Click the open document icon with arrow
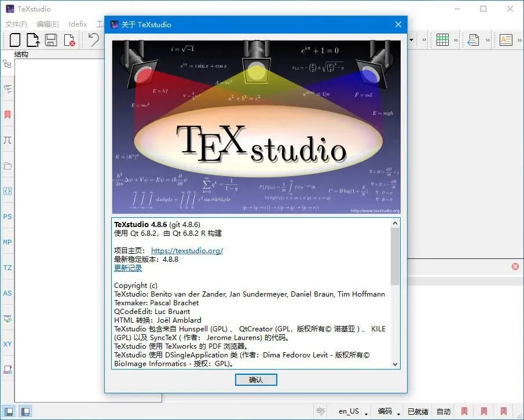The height and width of the screenshot is (420, 524). tap(33, 40)
